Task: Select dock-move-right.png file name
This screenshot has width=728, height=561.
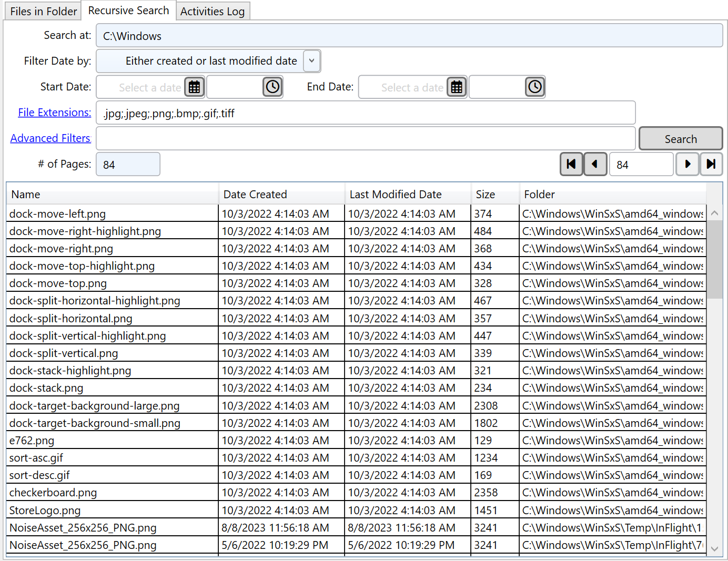Action: click(x=61, y=248)
